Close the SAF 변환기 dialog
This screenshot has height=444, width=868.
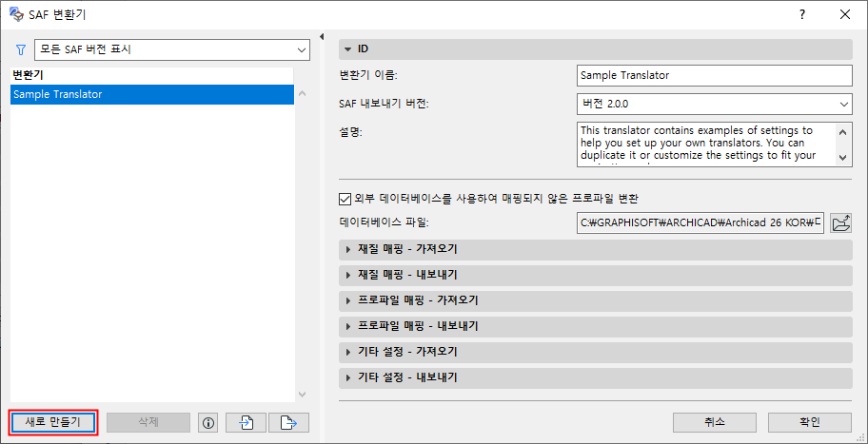(845, 15)
